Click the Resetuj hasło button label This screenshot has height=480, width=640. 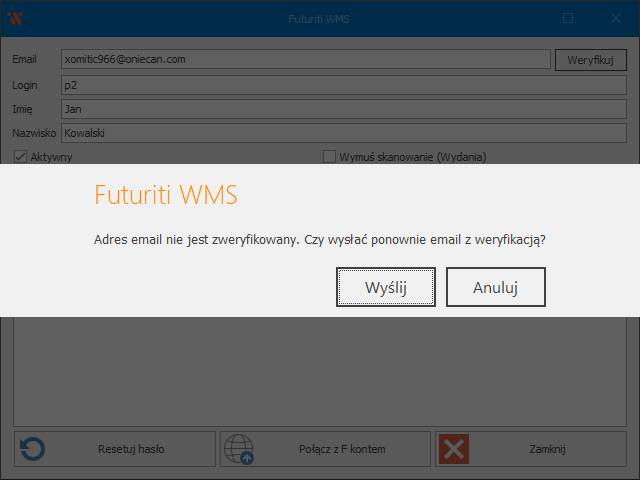131,449
